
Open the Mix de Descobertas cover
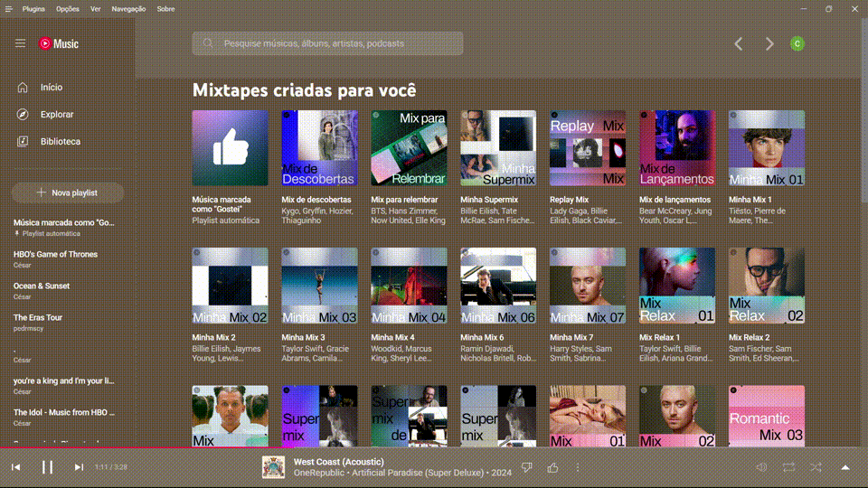pos(319,147)
